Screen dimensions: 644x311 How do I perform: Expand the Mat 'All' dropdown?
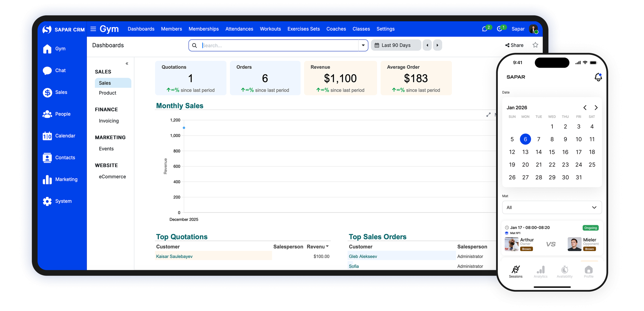point(552,207)
